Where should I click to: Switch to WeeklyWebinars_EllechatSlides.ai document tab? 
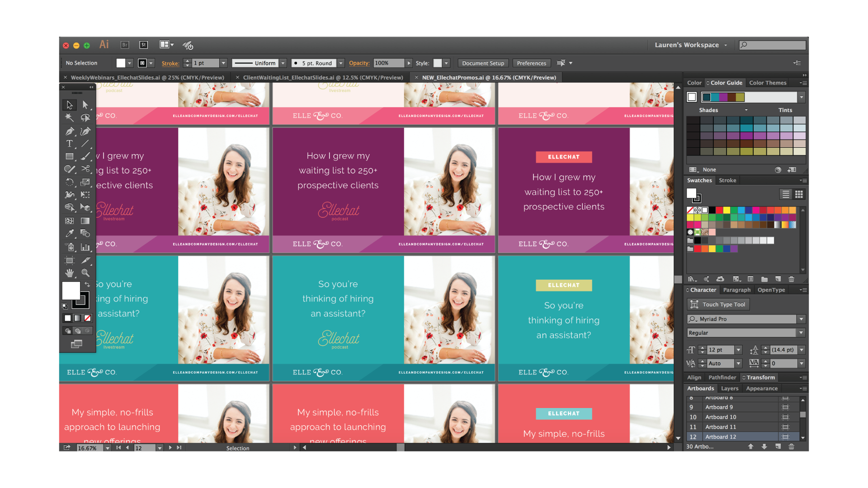click(147, 78)
